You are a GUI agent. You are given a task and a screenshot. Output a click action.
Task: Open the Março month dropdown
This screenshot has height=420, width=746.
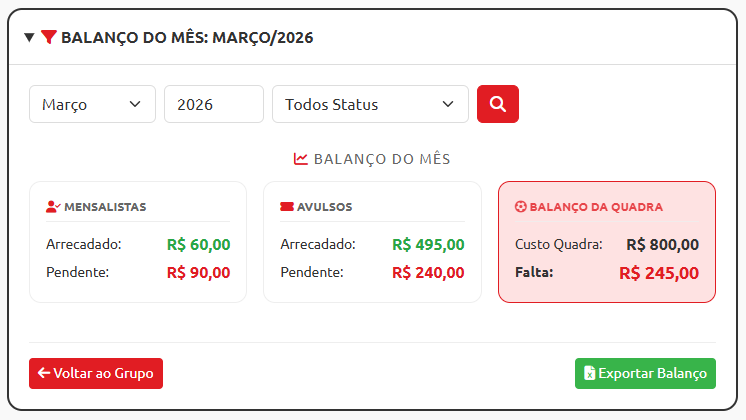click(93, 104)
